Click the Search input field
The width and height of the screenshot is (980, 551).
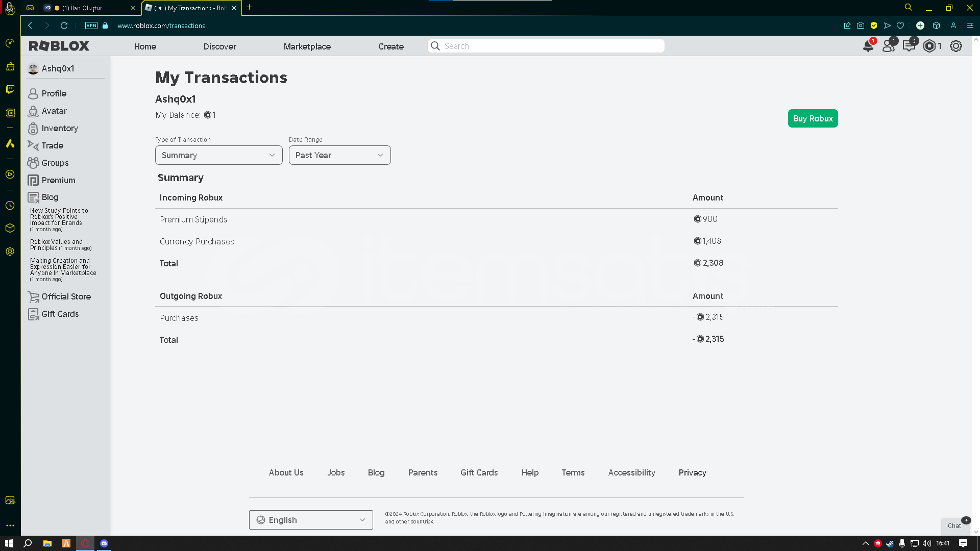coord(551,46)
